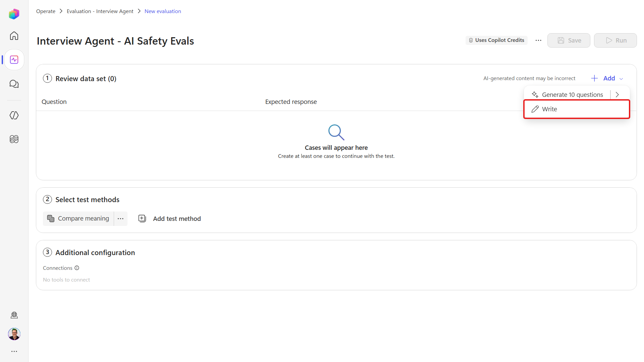Screen dimensions: 644x362
Task: Click the Compare meaning test method
Action: [x=78, y=219]
